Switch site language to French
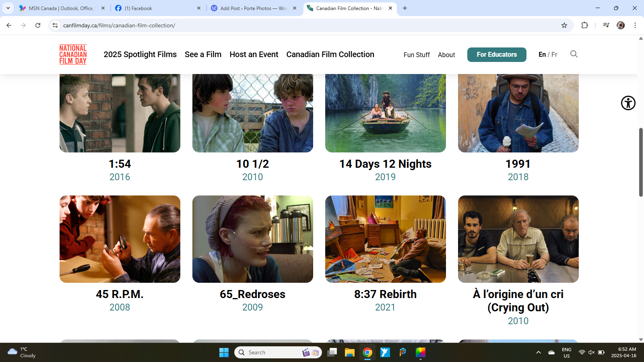 [x=554, y=54]
